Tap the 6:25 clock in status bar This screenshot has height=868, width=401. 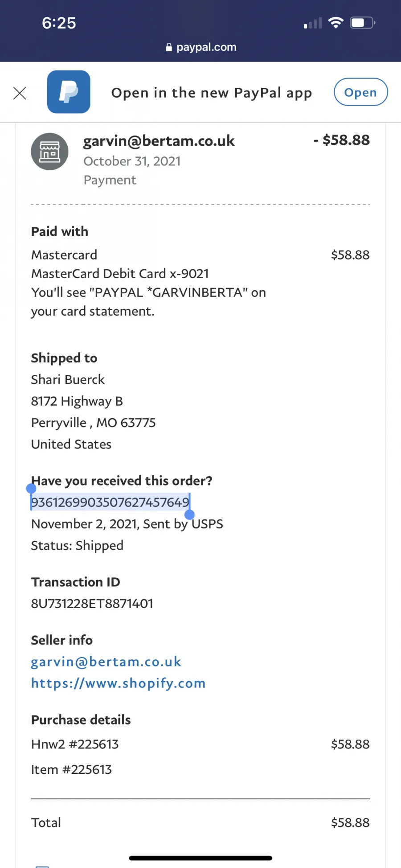pos(59,23)
